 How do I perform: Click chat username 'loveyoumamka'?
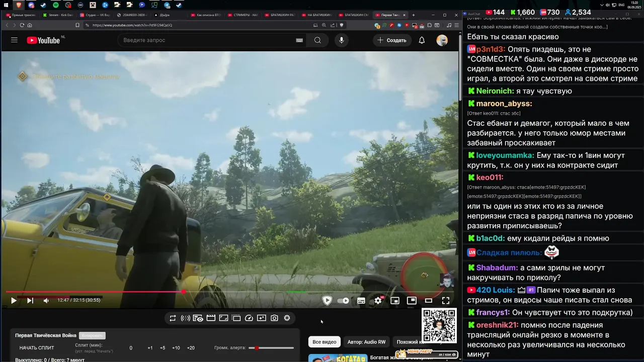point(506,155)
